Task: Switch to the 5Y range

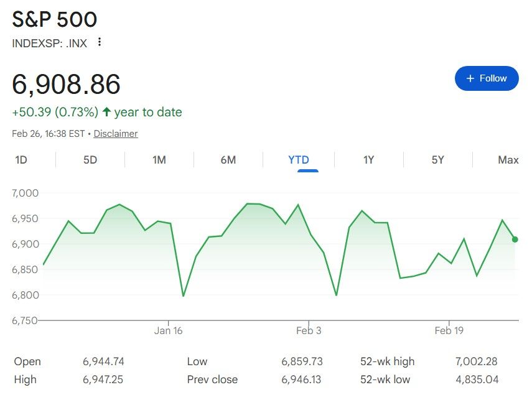Action: 438,160
